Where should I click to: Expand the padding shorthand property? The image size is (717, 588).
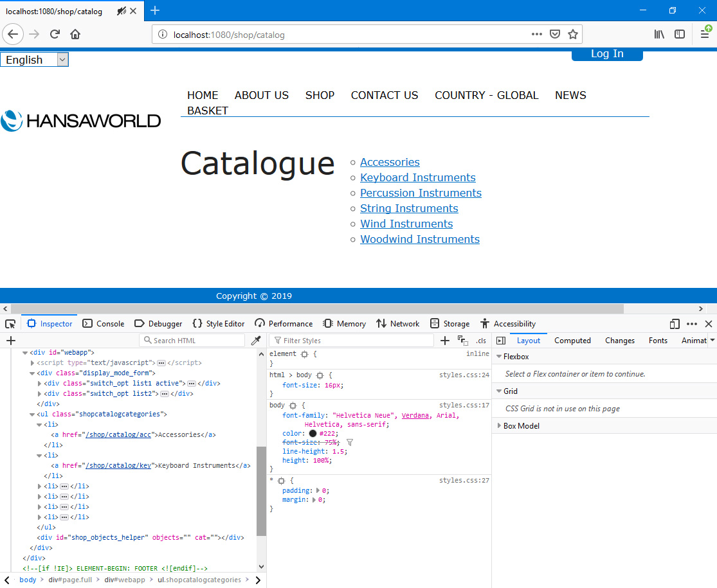point(318,491)
